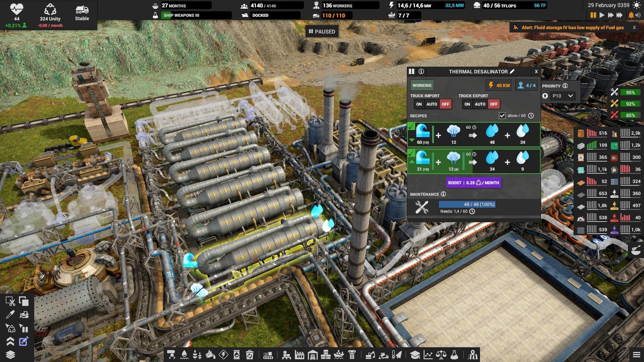Open the trade balance scales icon
This screenshot has width=644, height=362.
(x=441, y=355)
